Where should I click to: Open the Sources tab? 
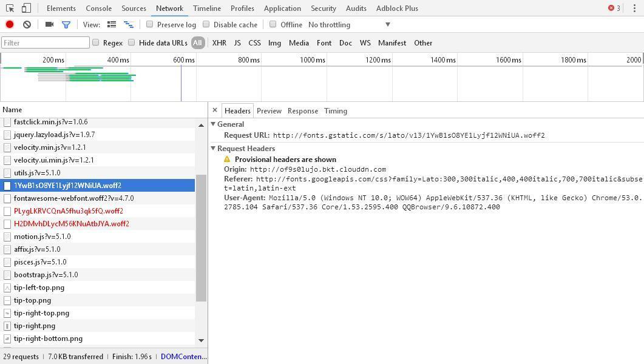click(x=134, y=8)
